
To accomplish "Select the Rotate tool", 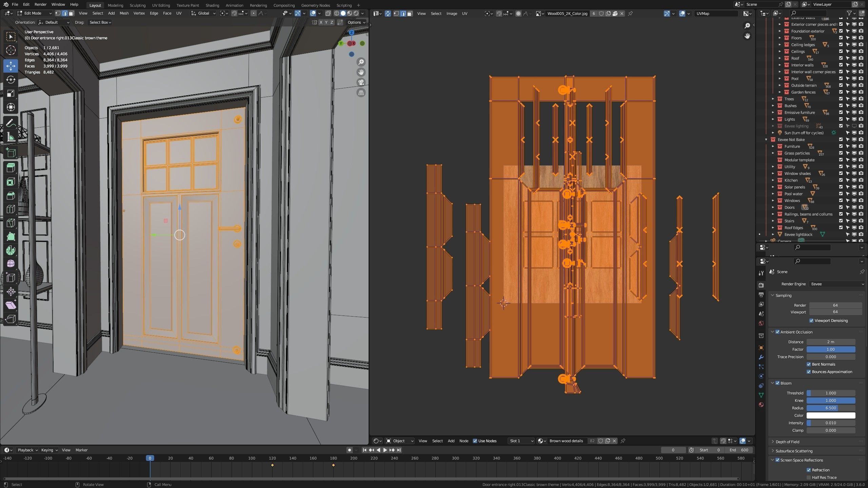I will point(11,80).
